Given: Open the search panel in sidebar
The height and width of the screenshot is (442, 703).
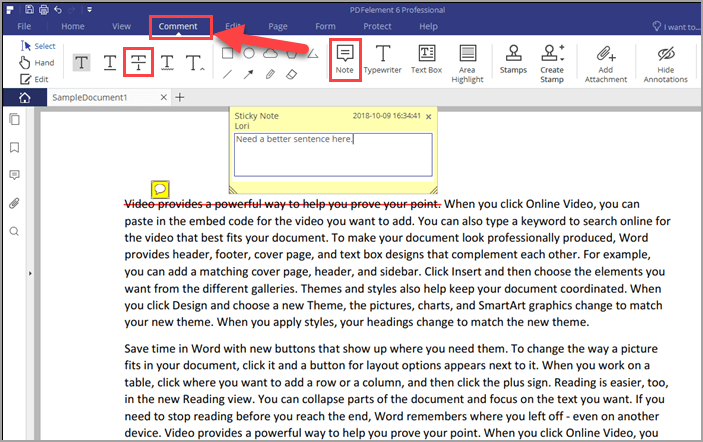Looking at the screenshot, I should [x=15, y=231].
